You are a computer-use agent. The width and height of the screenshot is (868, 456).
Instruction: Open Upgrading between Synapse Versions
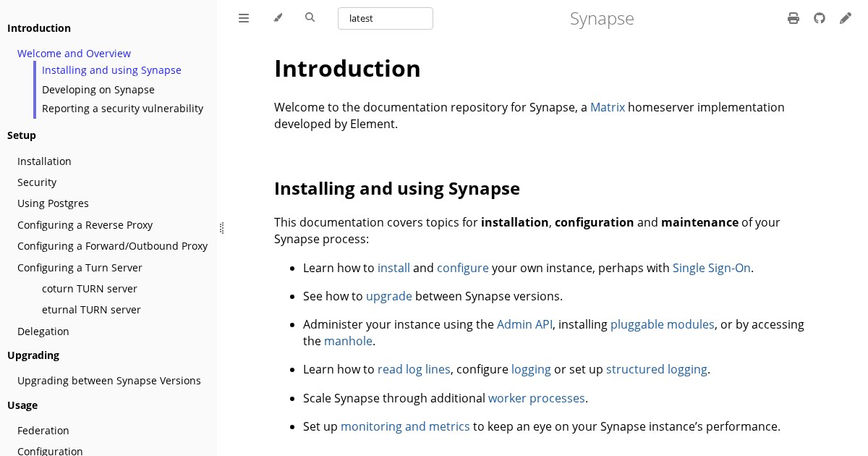[x=109, y=381]
